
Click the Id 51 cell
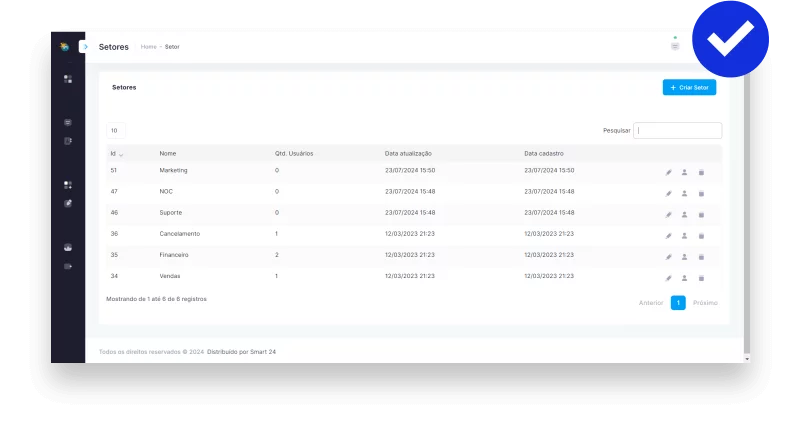114,170
